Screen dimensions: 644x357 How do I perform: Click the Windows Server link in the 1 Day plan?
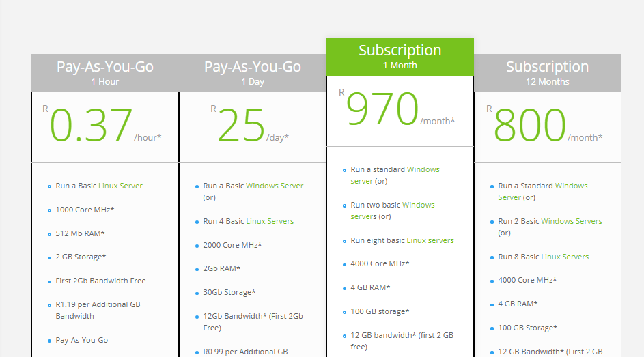(274, 186)
